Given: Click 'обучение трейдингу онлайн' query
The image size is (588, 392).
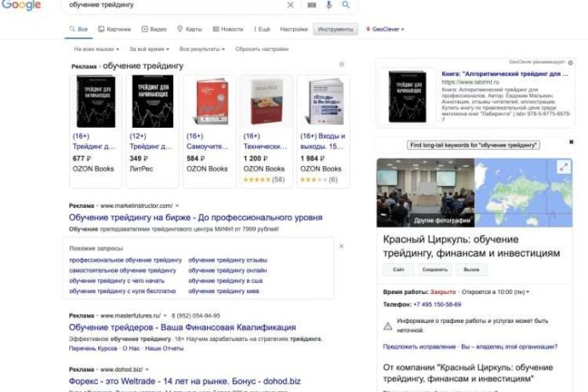Looking at the screenshot, I should tap(228, 270).
